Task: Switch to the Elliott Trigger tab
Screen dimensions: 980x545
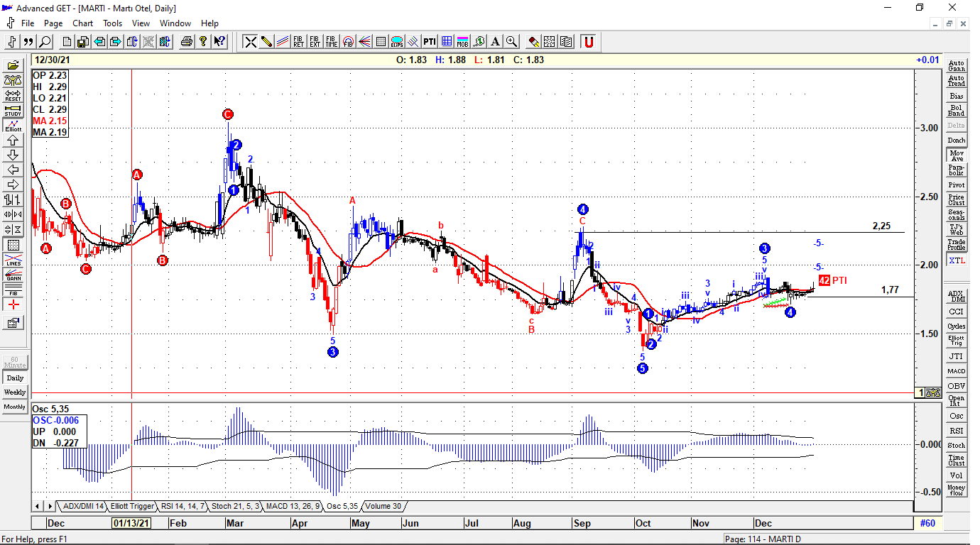Action: [x=132, y=506]
